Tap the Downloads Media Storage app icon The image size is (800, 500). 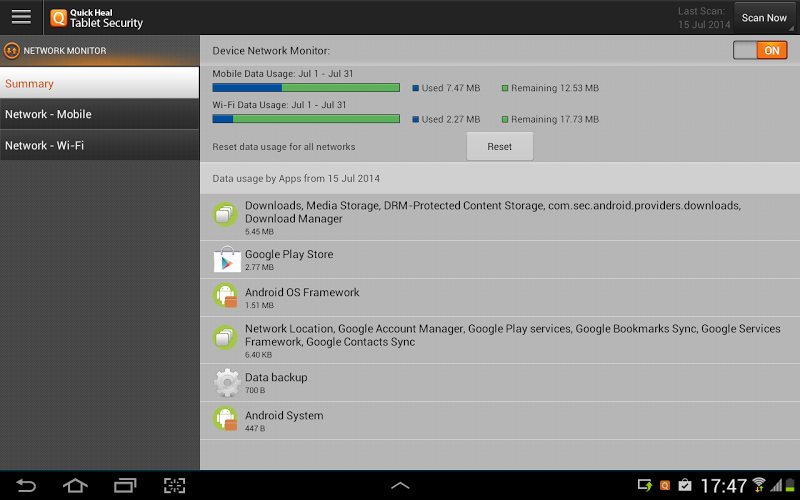[225, 214]
